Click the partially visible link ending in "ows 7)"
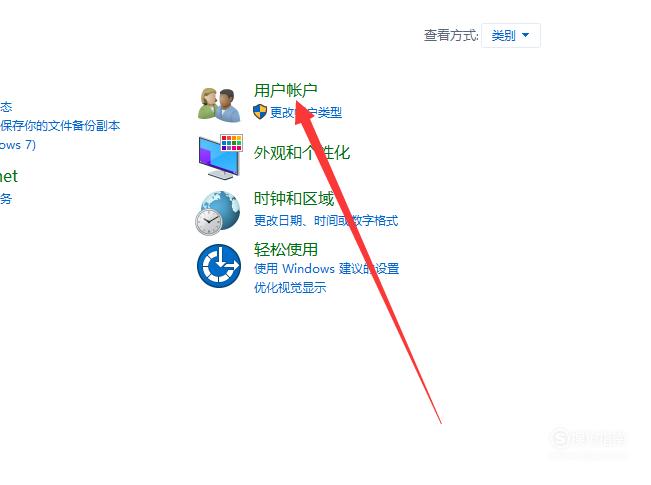The width and height of the screenshot is (651, 485). tap(18, 145)
